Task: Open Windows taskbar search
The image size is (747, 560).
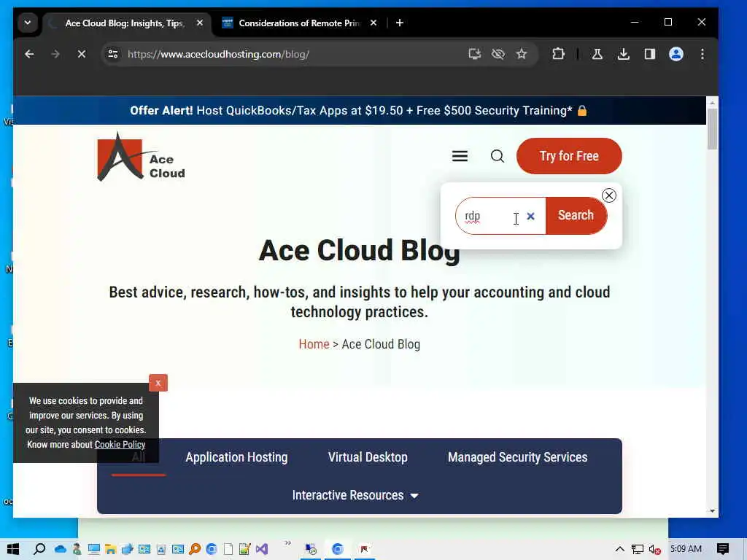Action: 39,549
